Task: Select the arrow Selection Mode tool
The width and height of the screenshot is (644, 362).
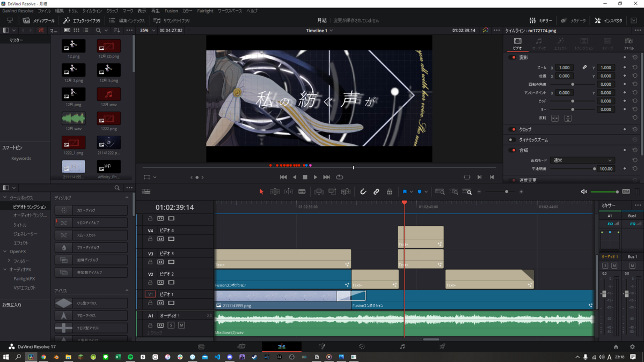Action: tap(261, 191)
